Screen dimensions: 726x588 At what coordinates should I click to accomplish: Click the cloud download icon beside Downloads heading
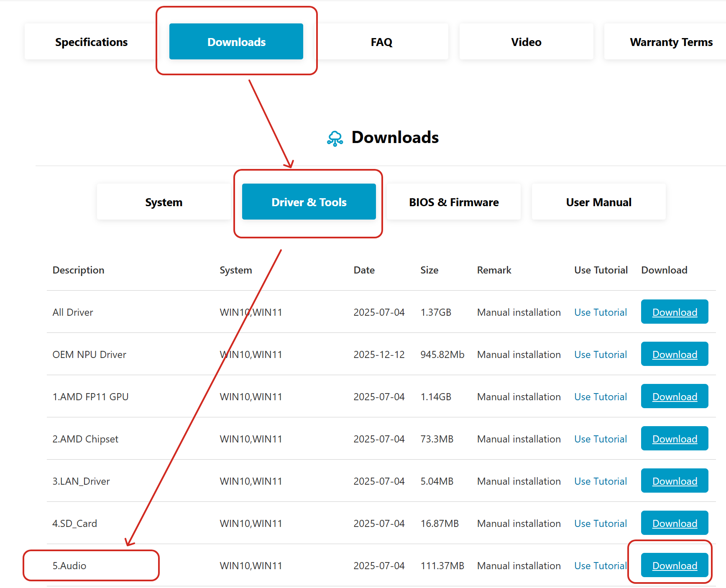pos(335,138)
